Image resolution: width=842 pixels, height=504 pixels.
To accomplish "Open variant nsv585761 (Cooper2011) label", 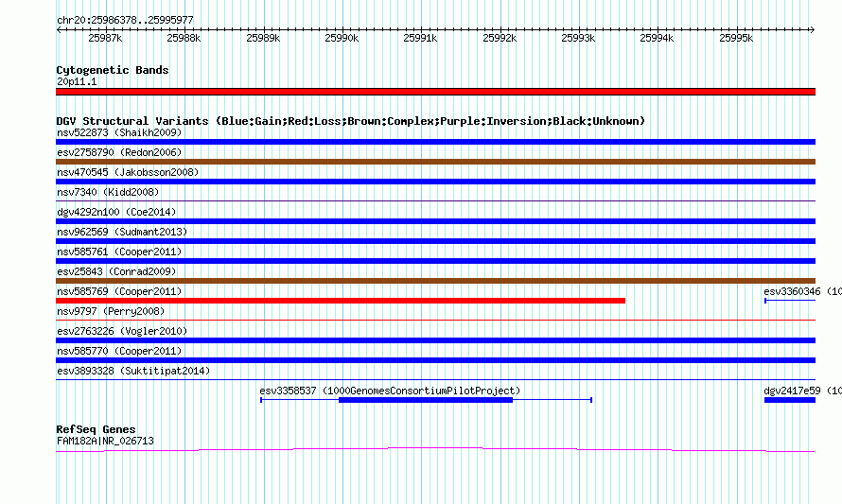I will click(119, 252).
